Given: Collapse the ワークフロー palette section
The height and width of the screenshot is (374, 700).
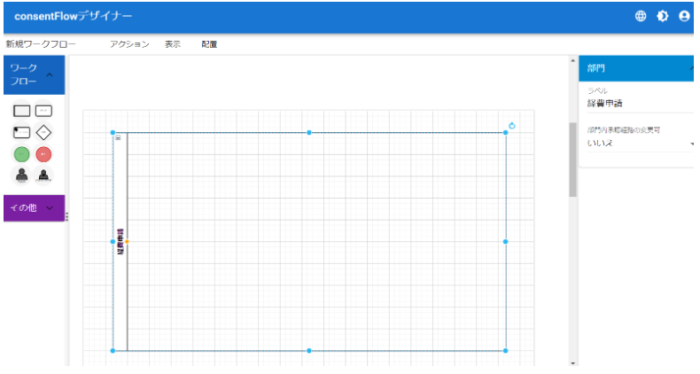Looking at the screenshot, I should coord(50,75).
